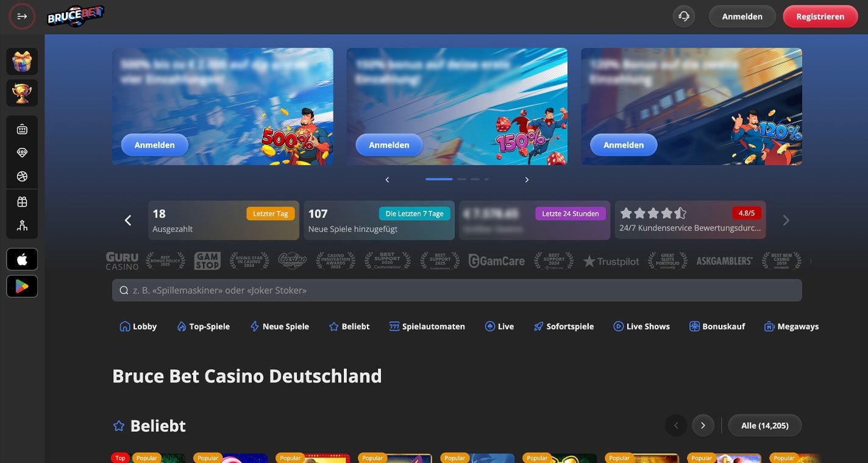The image size is (868, 463).
Task: Switch to the Megaways tab
Action: [791, 327]
